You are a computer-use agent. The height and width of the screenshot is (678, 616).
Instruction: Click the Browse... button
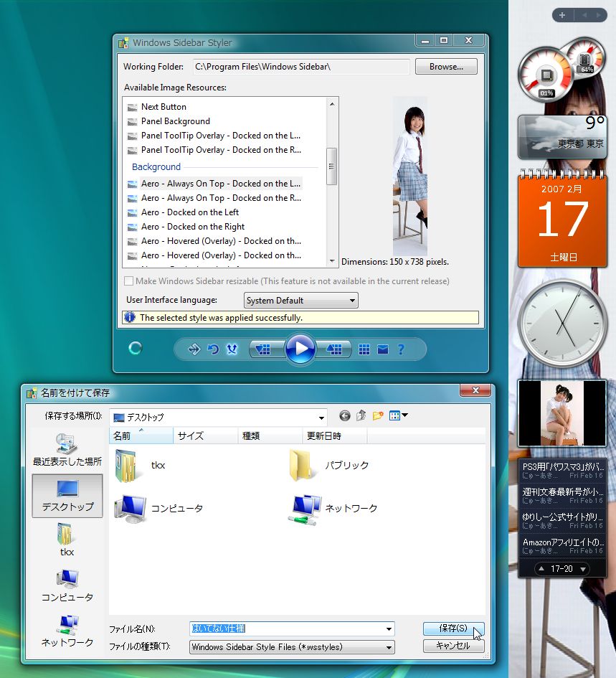click(446, 67)
